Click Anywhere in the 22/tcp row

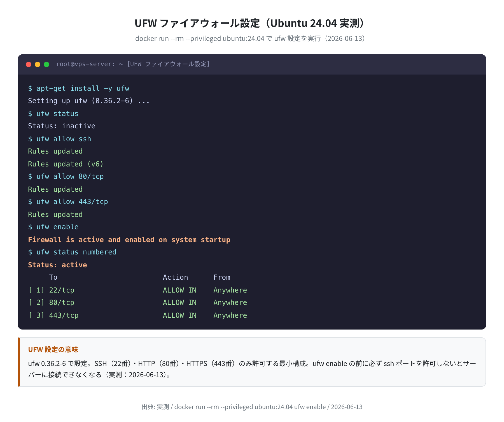(230, 290)
